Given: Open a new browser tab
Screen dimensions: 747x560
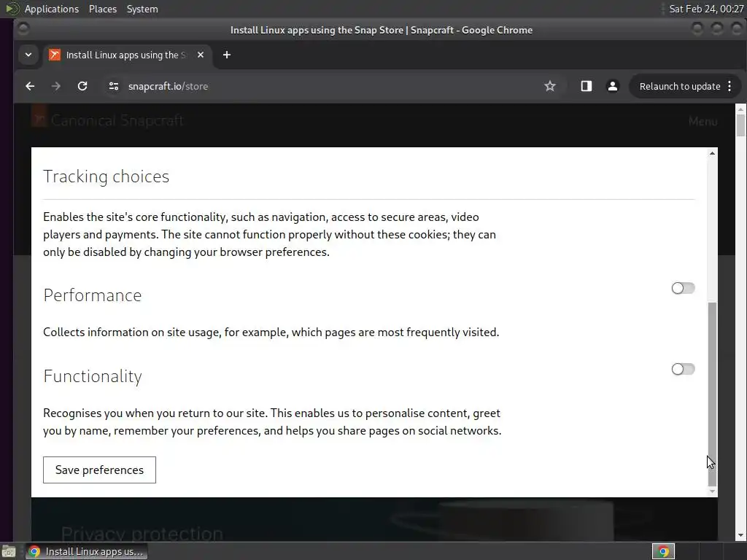Looking at the screenshot, I should pyautogui.click(x=227, y=55).
